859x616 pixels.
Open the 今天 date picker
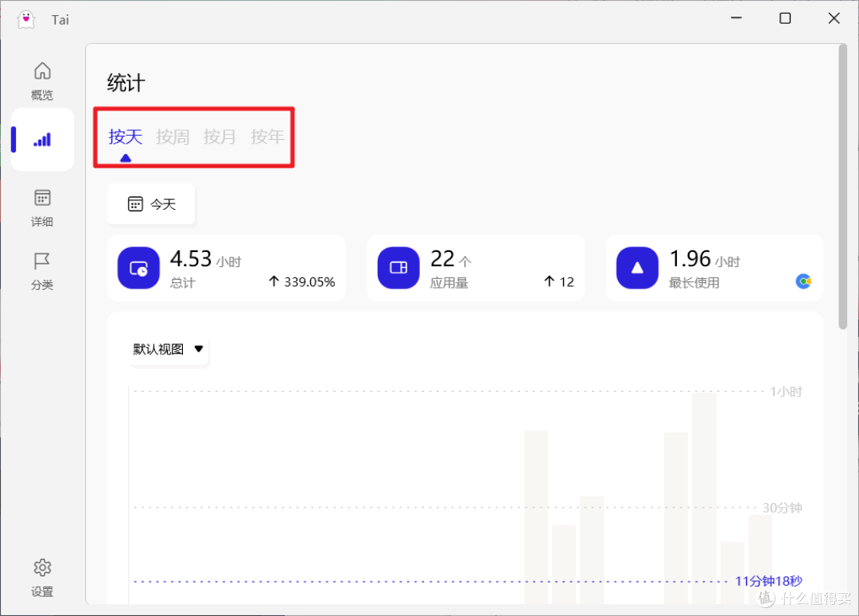(151, 204)
